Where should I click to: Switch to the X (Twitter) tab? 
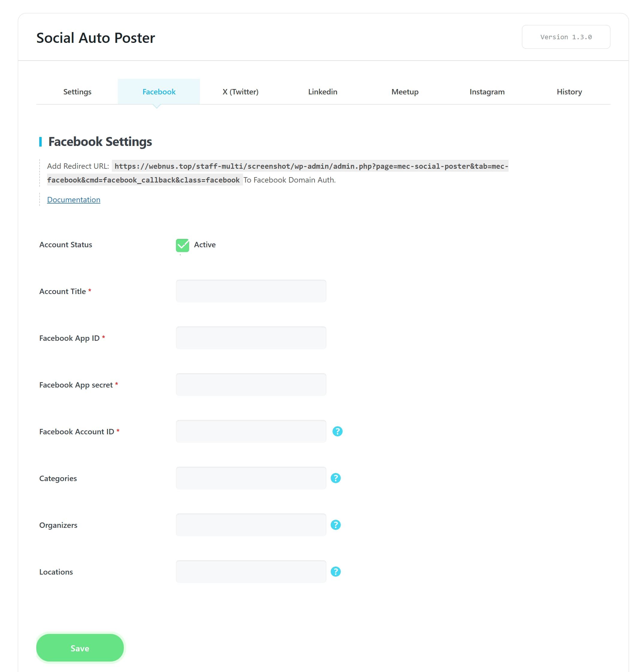tap(240, 92)
